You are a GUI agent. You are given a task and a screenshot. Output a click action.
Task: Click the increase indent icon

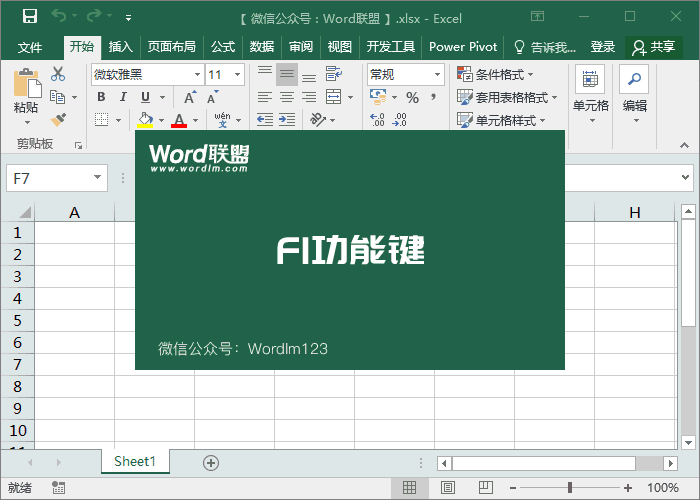287,120
